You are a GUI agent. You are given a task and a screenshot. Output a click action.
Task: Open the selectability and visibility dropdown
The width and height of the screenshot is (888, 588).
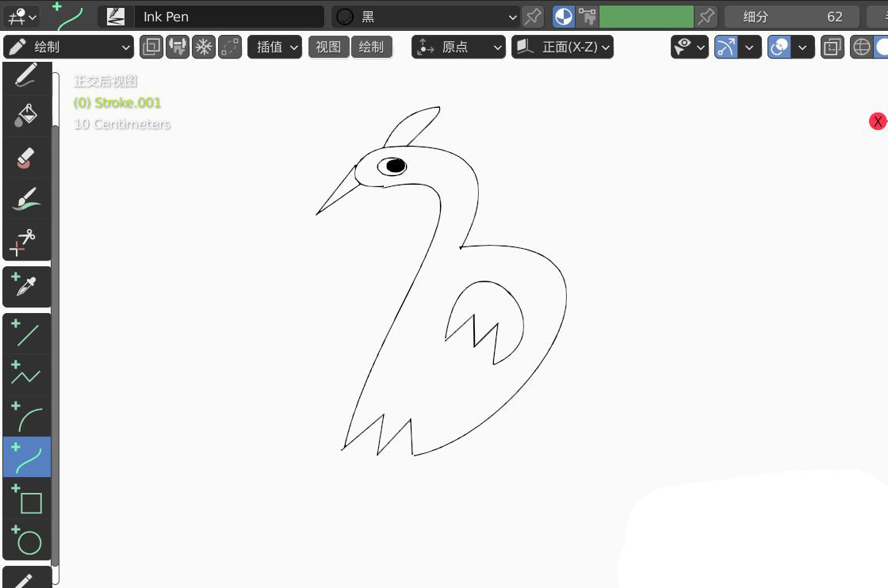click(689, 47)
